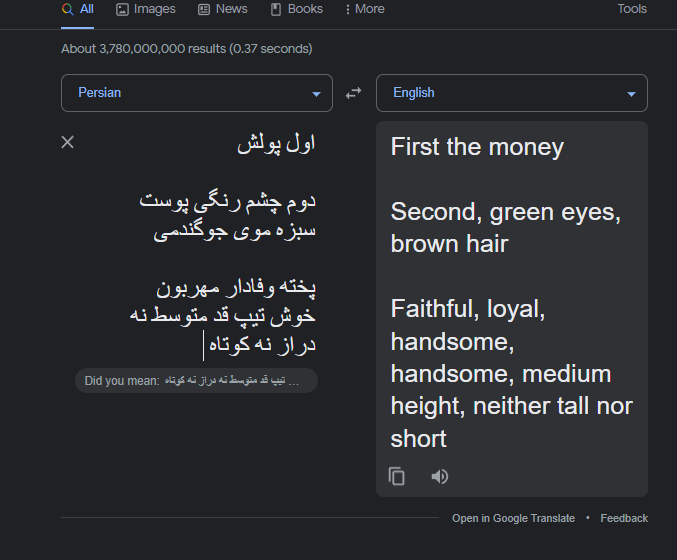Clear the Persian source text
Image resolution: width=677 pixels, height=560 pixels.
[x=68, y=142]
